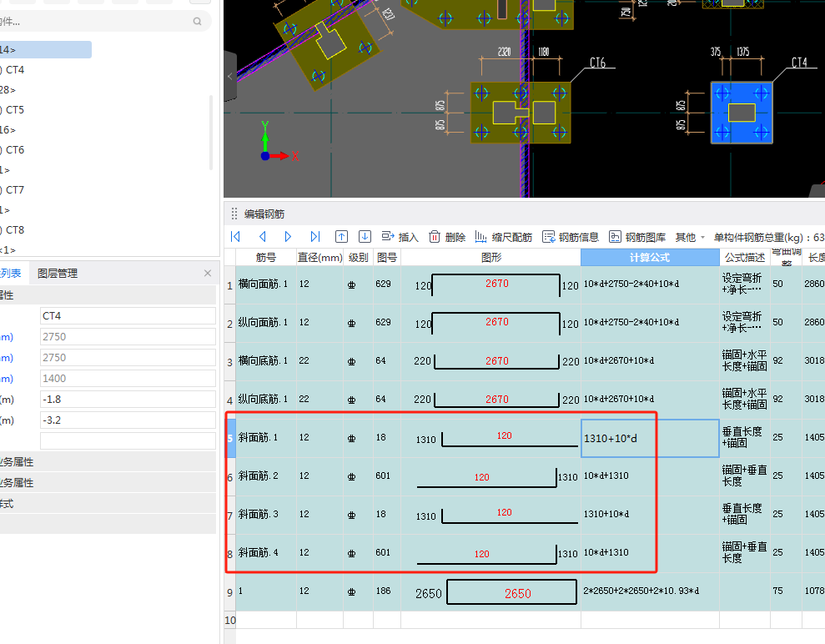Open 钢筋图库 library
This screenshot has height=644, width=825.
pyautogui.click(x=637, y=237)
